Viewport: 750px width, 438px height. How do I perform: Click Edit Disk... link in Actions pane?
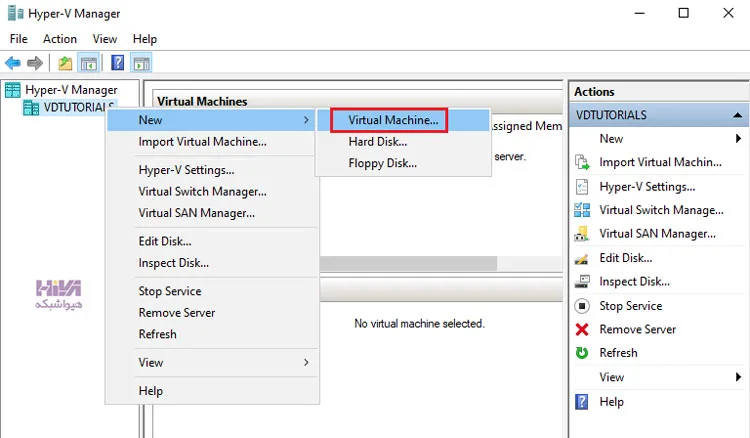coord(626,258)
